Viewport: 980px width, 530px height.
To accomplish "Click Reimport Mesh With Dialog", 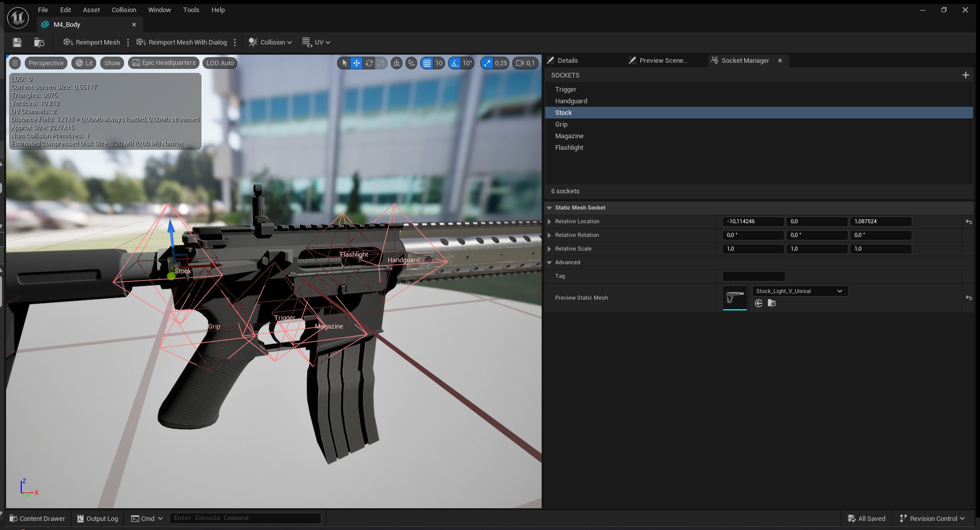I will tap(182, 43).
